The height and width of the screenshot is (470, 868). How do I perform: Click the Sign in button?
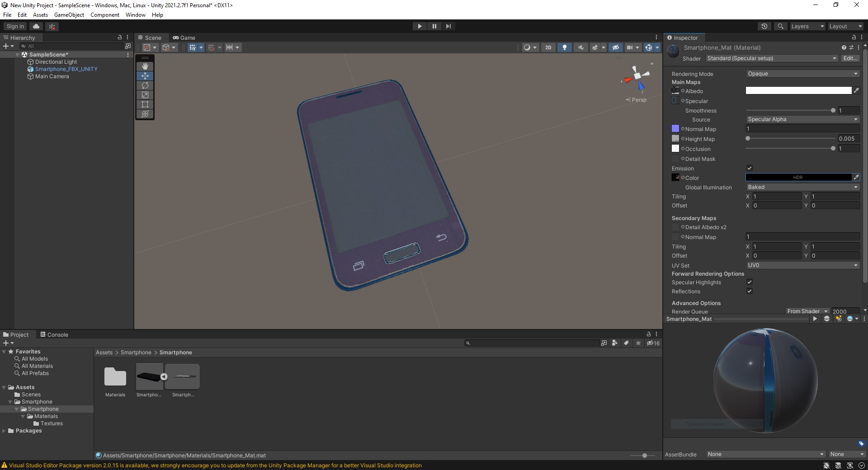click(15, 26)
